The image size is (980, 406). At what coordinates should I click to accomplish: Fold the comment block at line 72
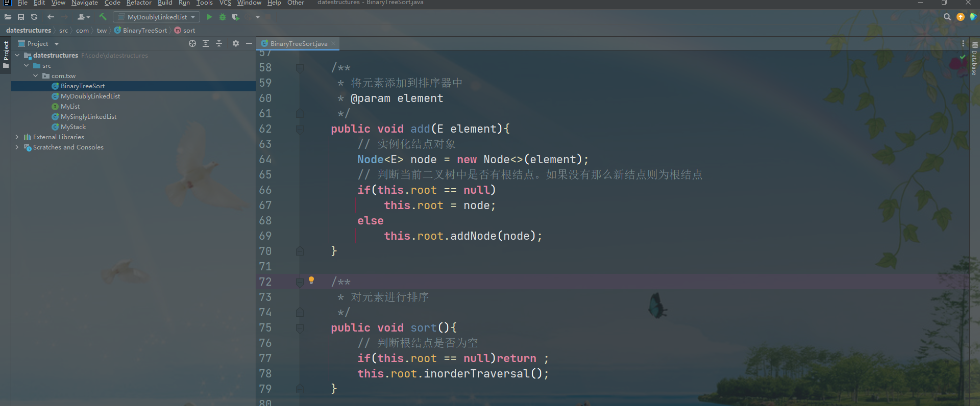point(300,282)
